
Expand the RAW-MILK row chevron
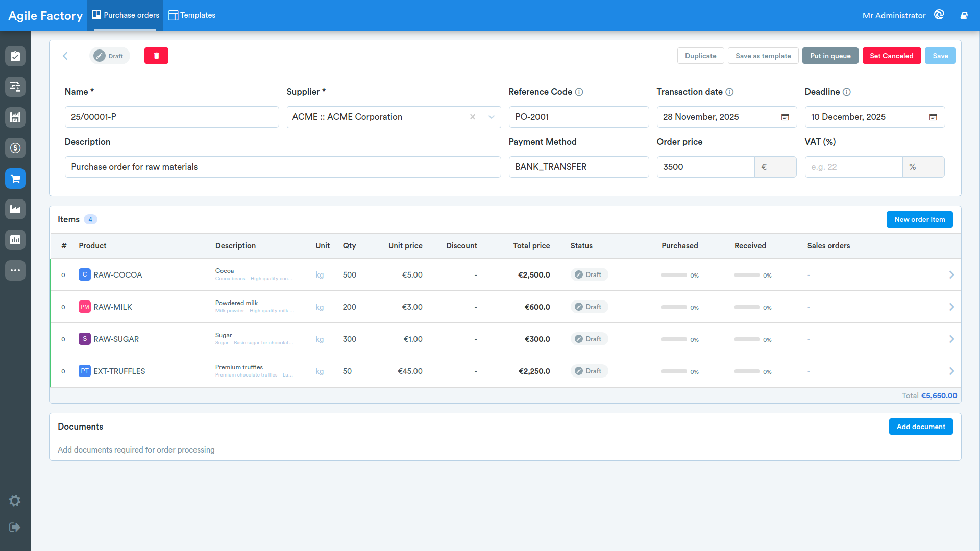(x=951, y=307)
